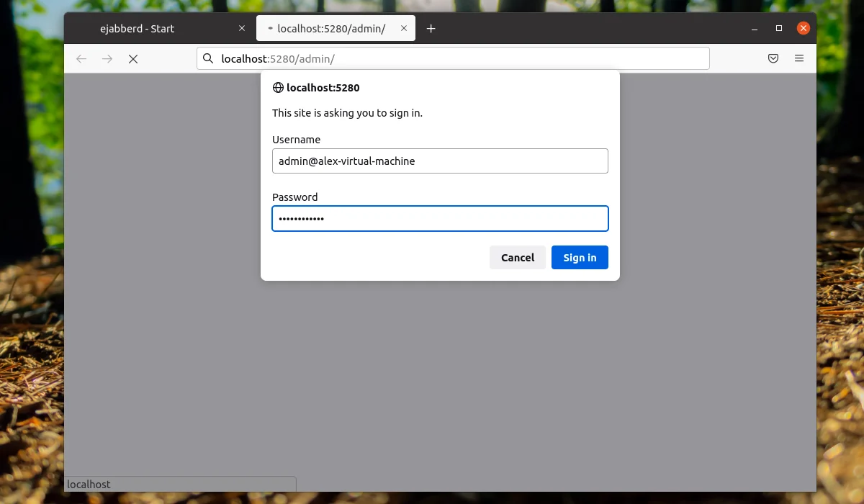The width and height of the screenshot is (864, 504).
Task: Close the ejabberd - Start tab
Action: [x=242, y=29]
